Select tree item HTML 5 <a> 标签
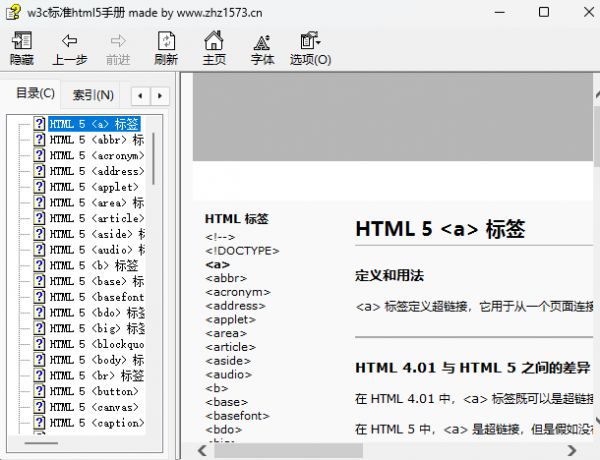This screenshot has width=600, height=460. pos(94,124)
